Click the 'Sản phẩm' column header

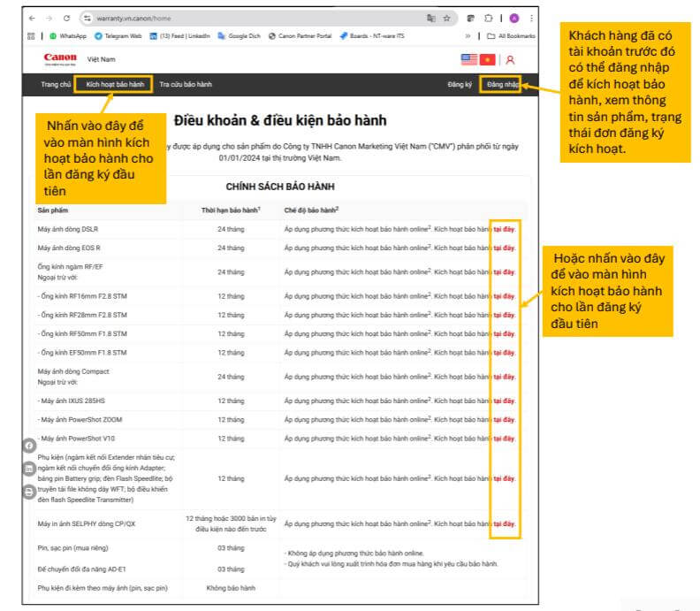pos(53,210)
